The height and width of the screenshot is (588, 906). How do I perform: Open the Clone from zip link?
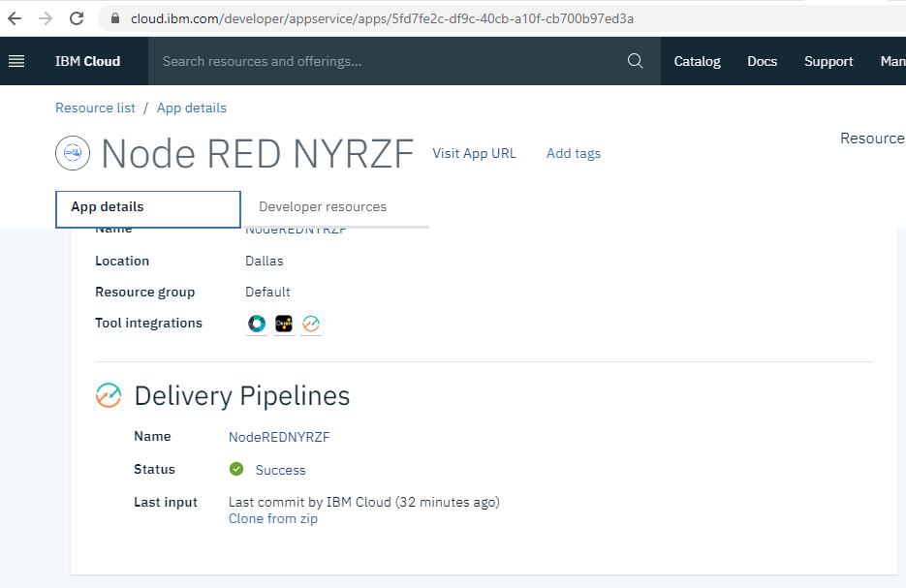point(272,518)
